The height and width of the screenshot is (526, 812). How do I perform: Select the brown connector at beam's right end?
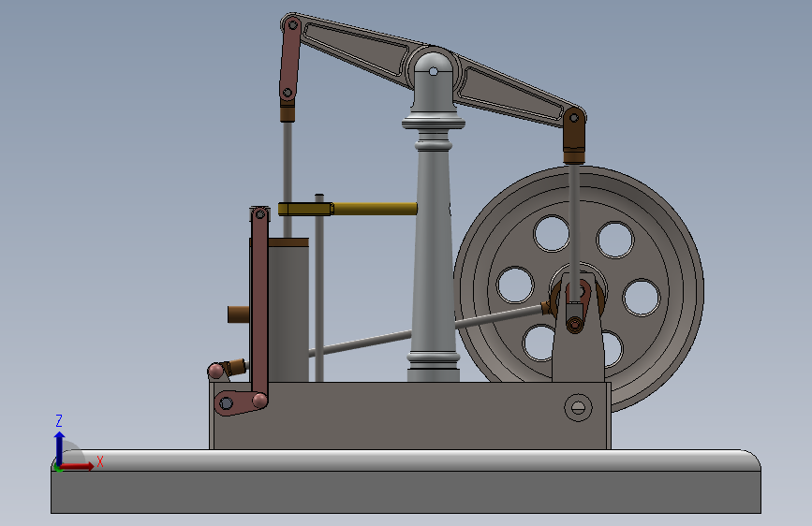[x=574, y=136]
